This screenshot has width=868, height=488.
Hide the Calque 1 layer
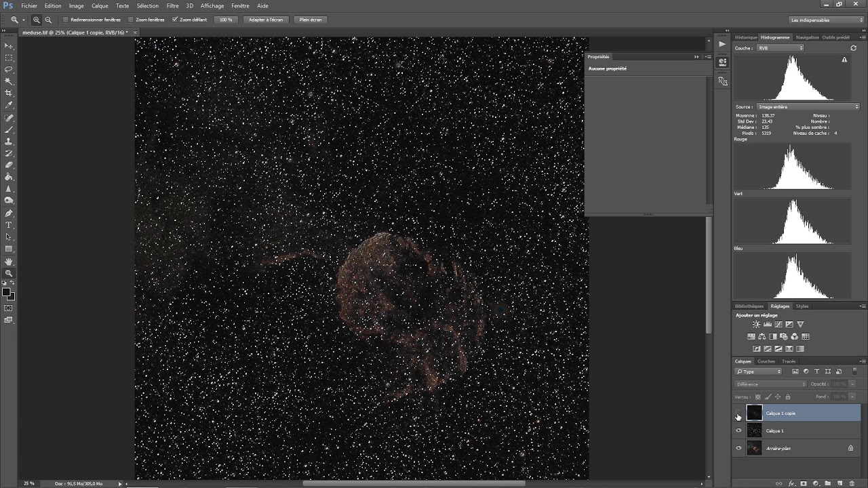[x=738, y=430]
